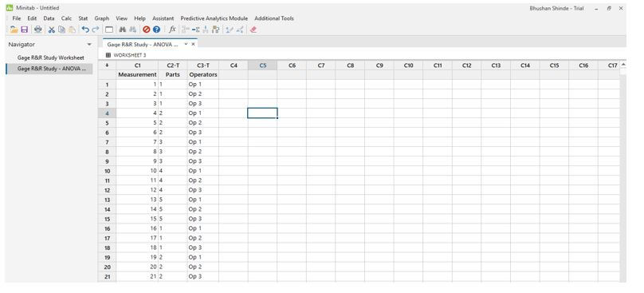Click the Find Next binoculars icon
The image size is (644, 293).
[132, 30]
